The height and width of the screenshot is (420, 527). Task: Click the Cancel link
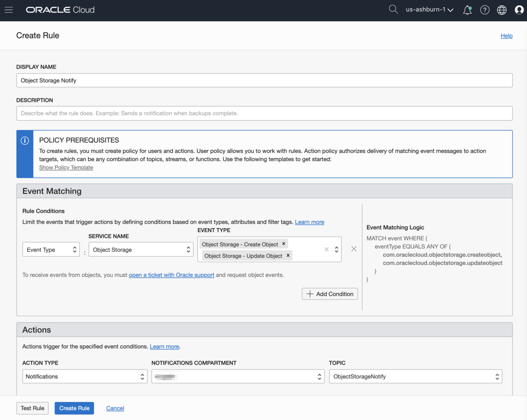[115, 408]
